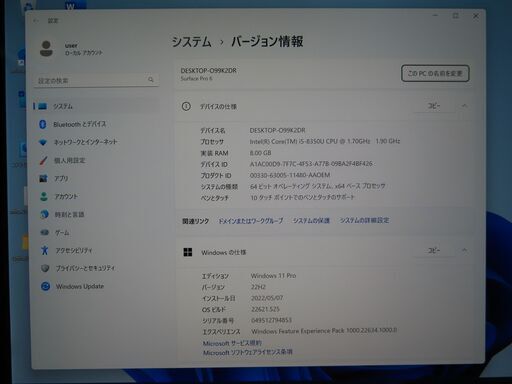Select the OS build value 22621.525
The height and width of the screenshot is (384, 512).
tap(265, 309)
